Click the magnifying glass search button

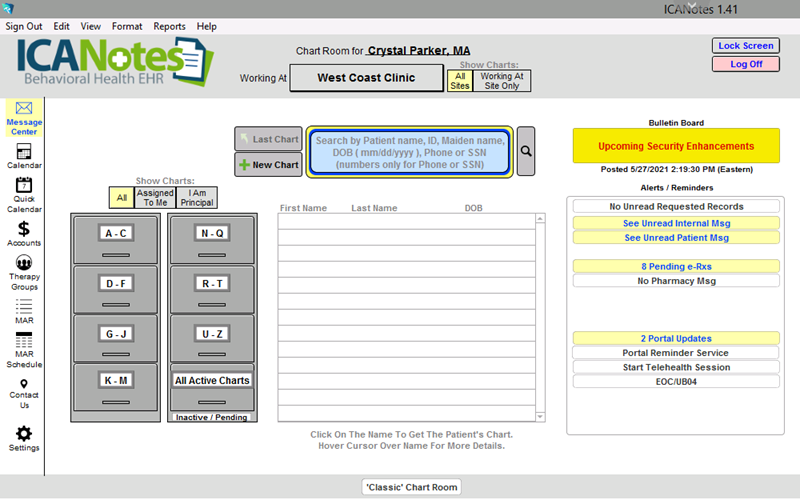coord(526,151)
